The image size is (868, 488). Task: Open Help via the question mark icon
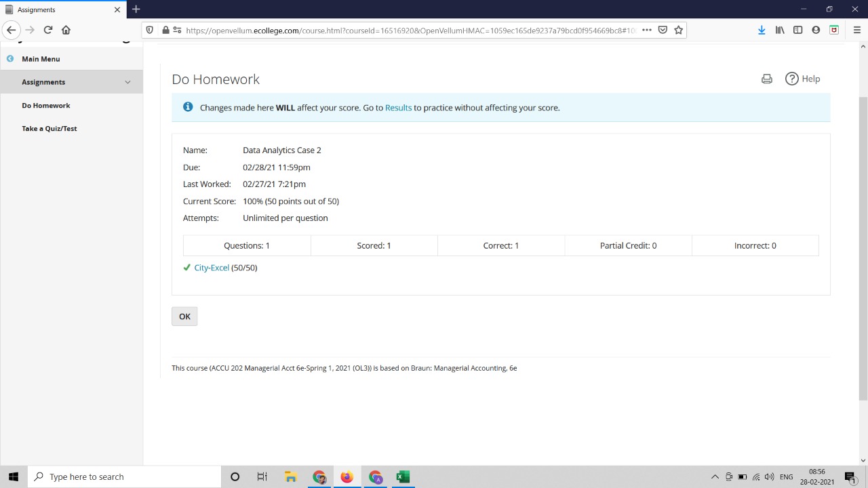pyautogui.click(x=791, y=79)
